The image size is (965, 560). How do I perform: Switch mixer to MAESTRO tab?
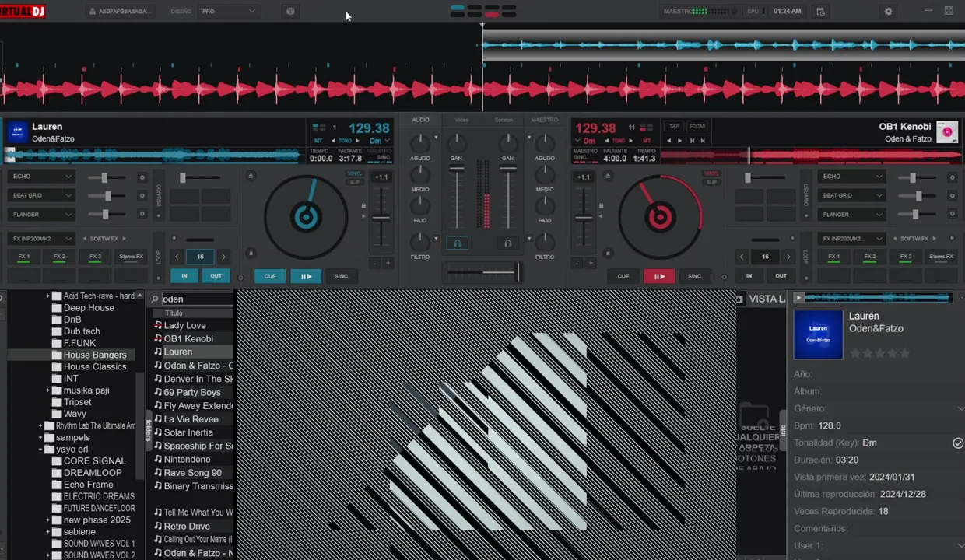(545, 120)
